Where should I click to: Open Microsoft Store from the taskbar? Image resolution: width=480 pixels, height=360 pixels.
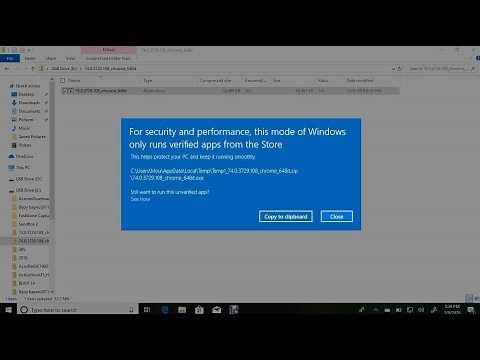(x=199, y=310)
